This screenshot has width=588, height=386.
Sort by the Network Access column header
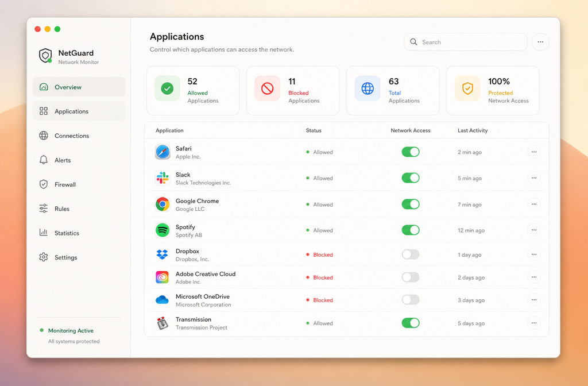coord(410,130)
